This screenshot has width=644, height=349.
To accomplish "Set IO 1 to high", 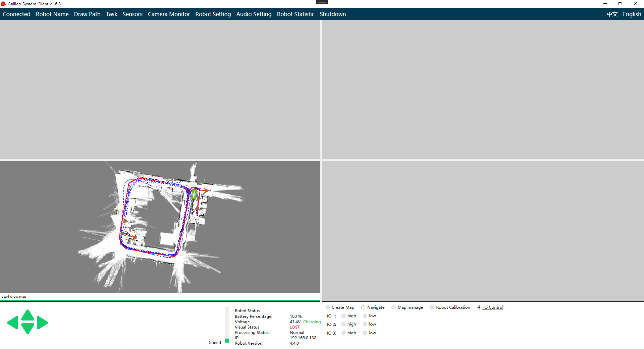I will coord(343,316).
